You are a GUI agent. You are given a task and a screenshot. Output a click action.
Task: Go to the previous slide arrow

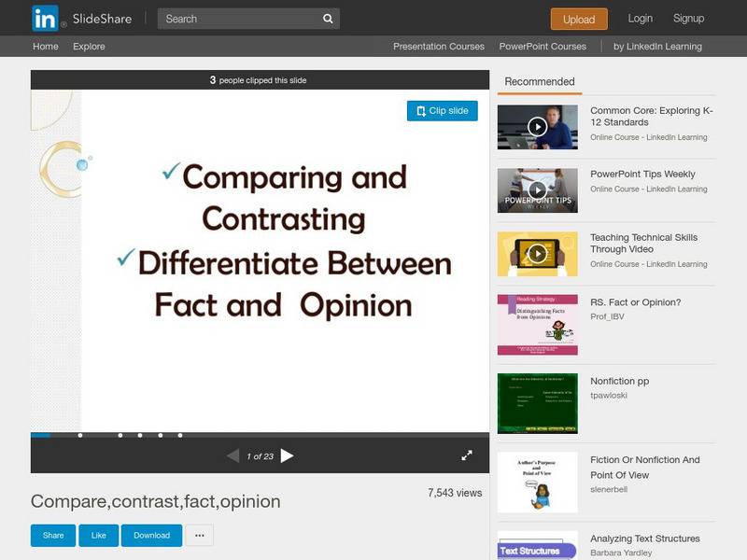(x=233, y=455)
